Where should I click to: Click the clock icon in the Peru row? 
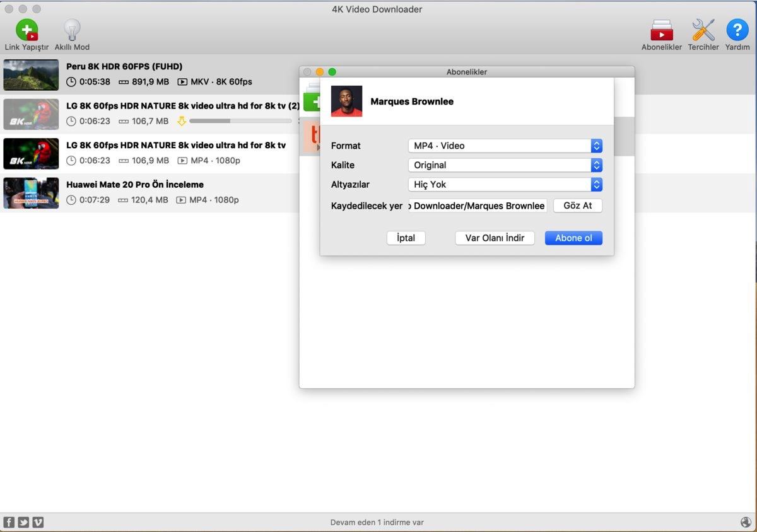click(71, 82)
